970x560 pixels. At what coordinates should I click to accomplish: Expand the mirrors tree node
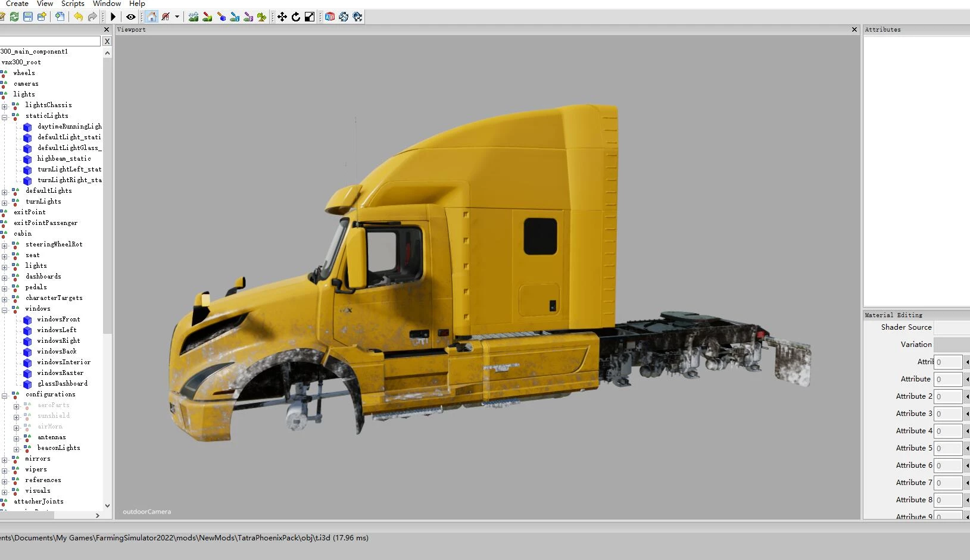pyautogui.click(x=5, y=459)
